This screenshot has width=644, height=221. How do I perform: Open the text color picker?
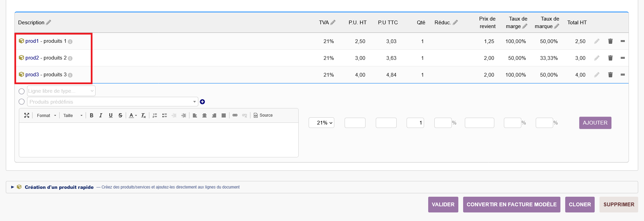click(x=133, y=115)
